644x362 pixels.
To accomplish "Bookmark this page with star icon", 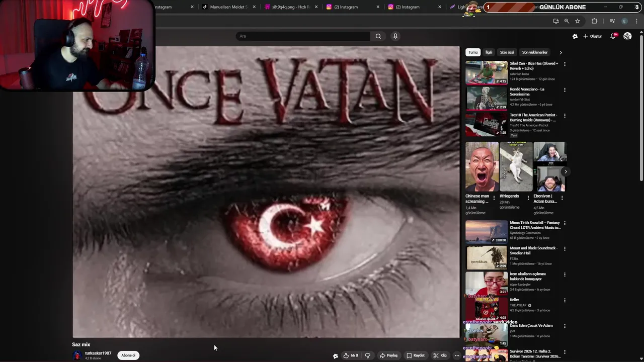I will [578, 21].
